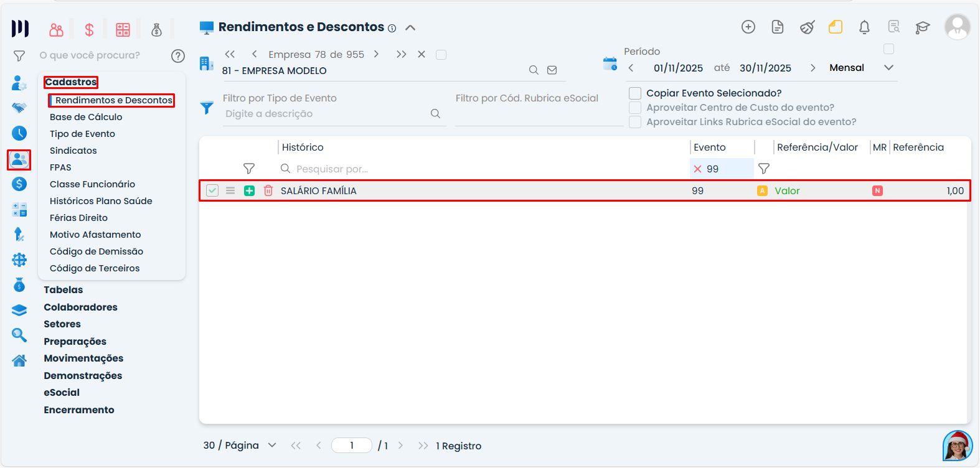Jump to first company double arrow
The height and width of the screenshot is (468, 980).
230,54
